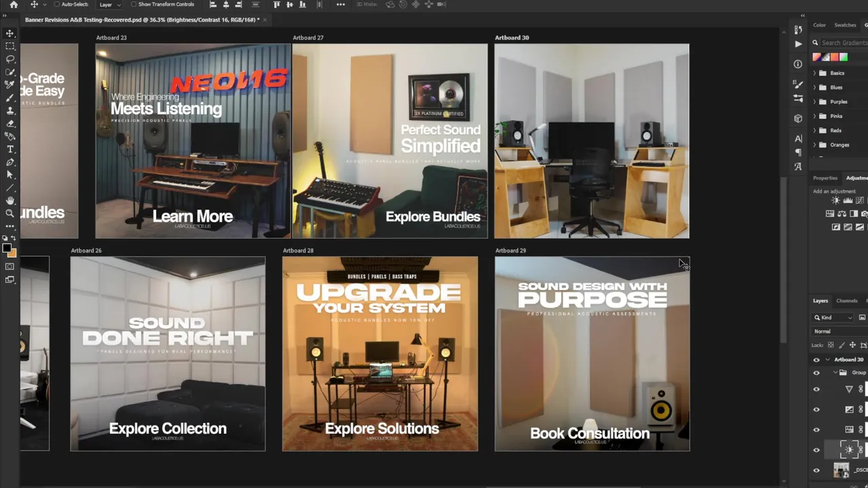Switch to the Color tab
This screenshot has width=868, height=488.
click(x=819, y=25)
